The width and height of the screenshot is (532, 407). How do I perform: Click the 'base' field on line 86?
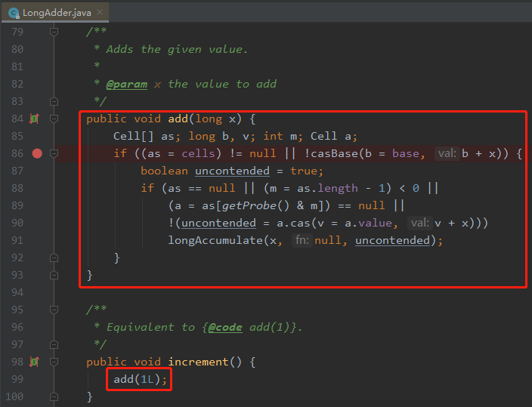[406, 153]
